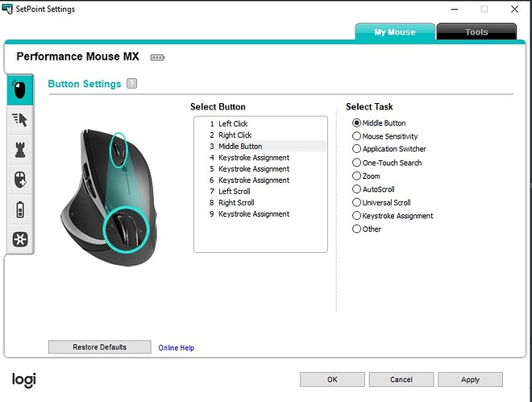
Task: Select the Keystroke Assignment task radio option
Action: click(356, 215)
